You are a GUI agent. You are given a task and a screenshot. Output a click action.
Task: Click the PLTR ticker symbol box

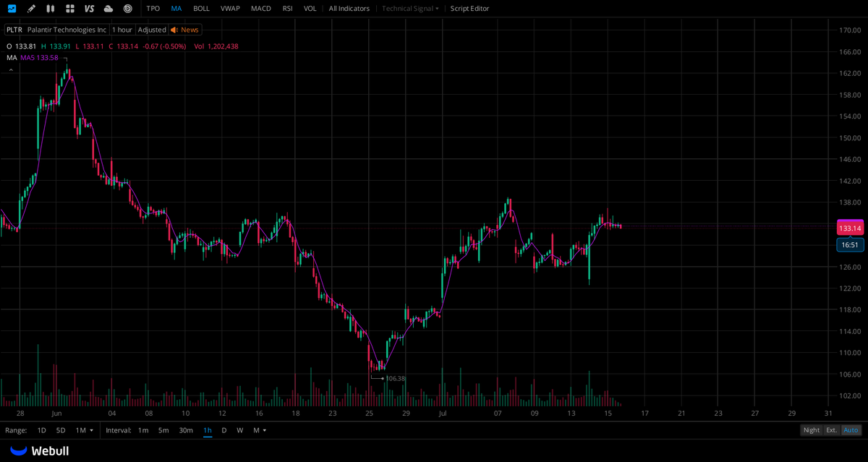pyautogui.click(x=14, y=30)
